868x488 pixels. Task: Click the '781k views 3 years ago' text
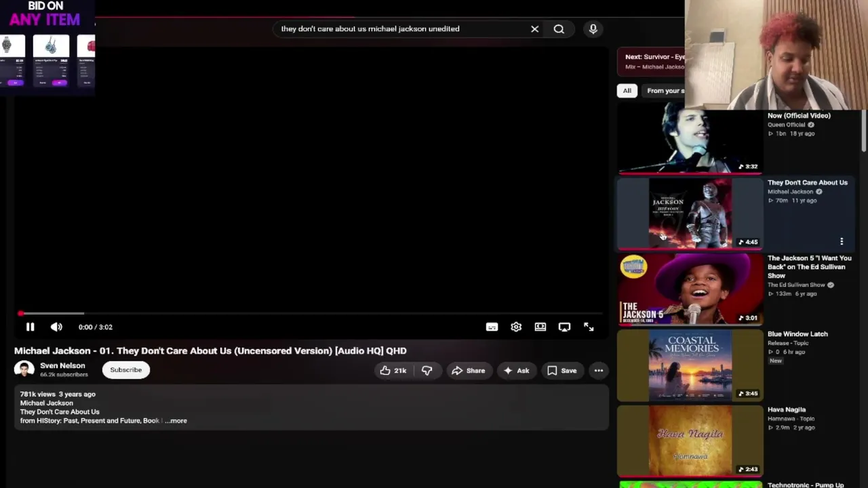(58, 394)
